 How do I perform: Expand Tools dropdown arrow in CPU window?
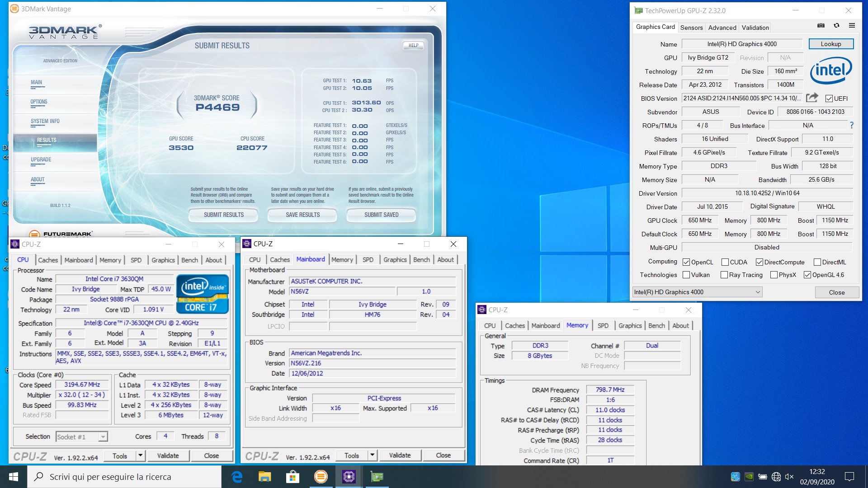tap(141, 455)
